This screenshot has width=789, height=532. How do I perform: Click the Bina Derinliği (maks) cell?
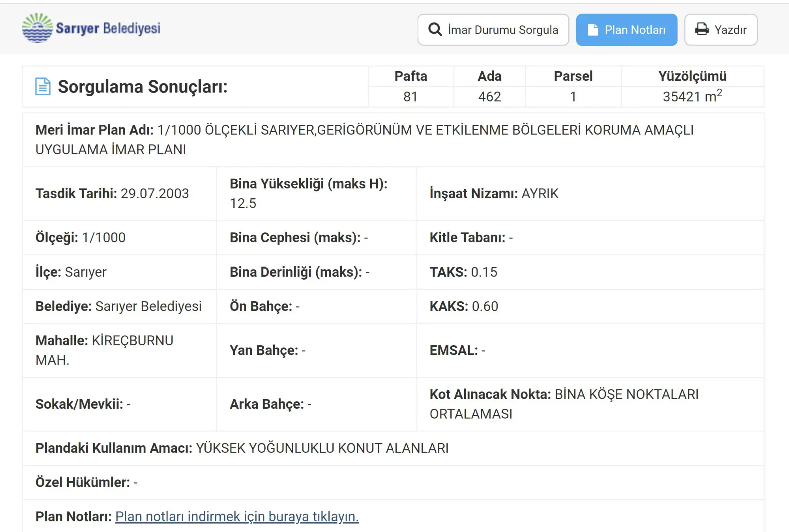(x=317, y=272)
